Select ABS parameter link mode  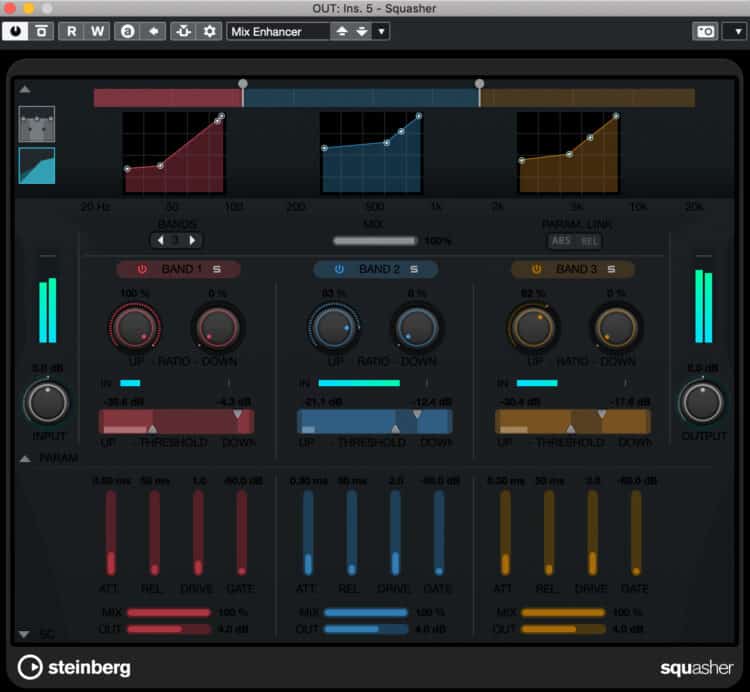[x=562, y=241]
